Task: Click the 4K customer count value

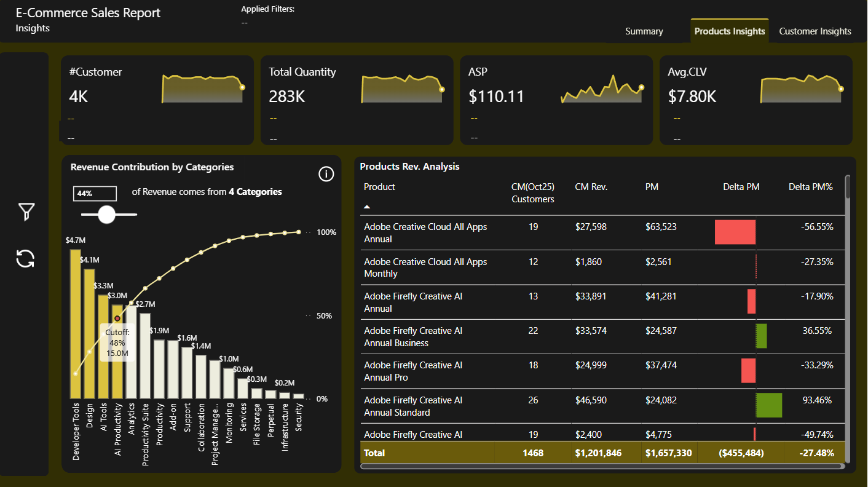Action: (x=78, y=97)
